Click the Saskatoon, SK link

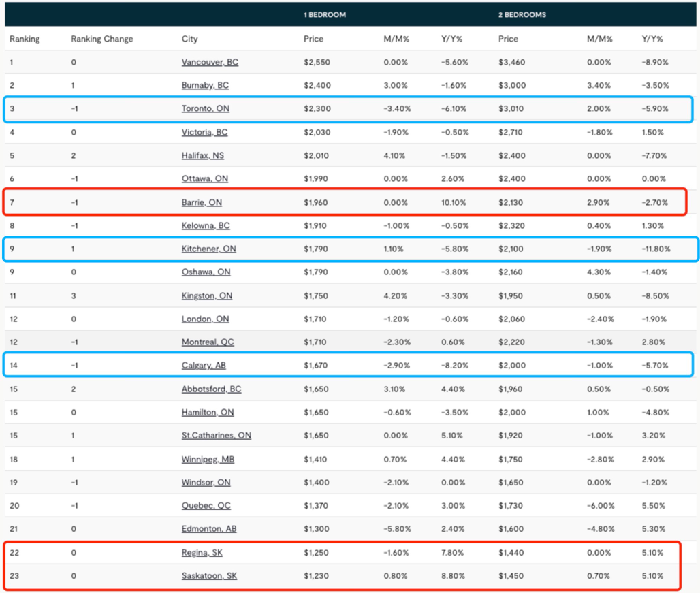click(x=208, y=576)
